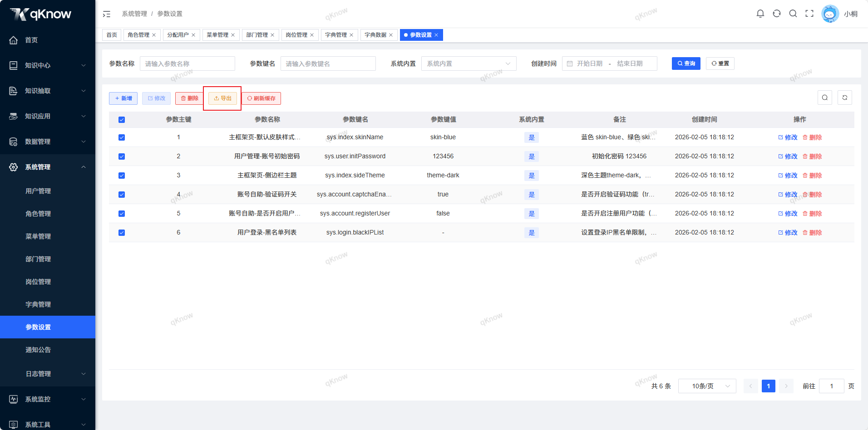Uncheck row 1 主框架页-默认皮肤样式 checkbox
The image size is (868, 430).
coord(122,137)
